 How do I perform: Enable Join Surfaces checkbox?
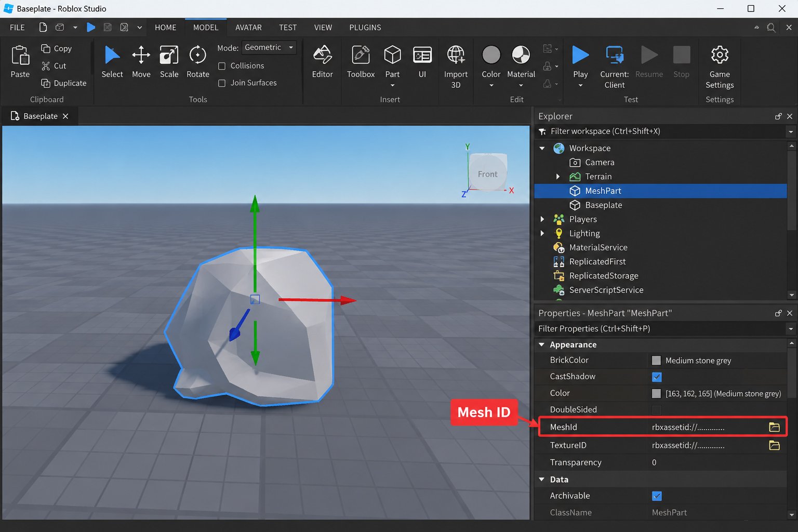click(222, 83)
